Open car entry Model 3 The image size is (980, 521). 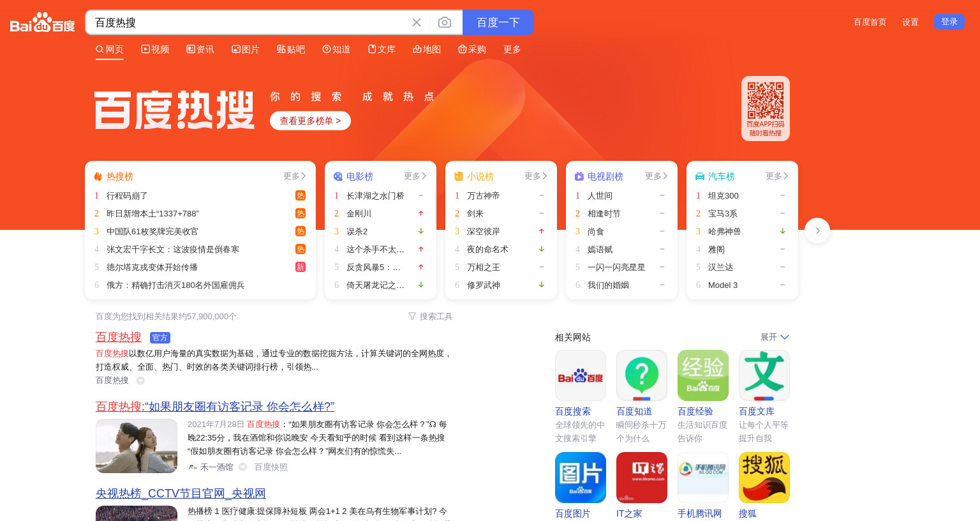[723, 285]
